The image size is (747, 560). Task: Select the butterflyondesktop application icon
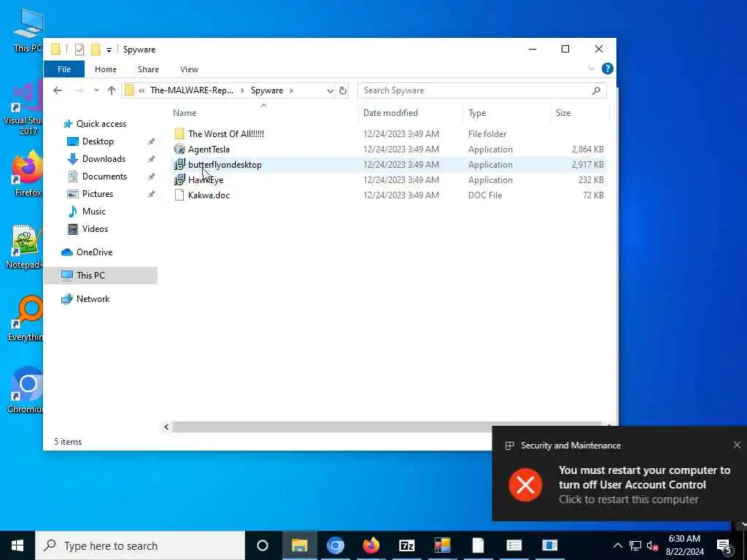pyautogui.click(x=179, y=165)
